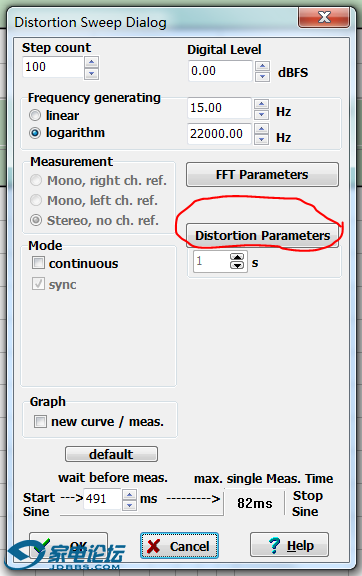
Task: Select linear frequency generating
Action: pyautogui.click(x=35, y=115)
